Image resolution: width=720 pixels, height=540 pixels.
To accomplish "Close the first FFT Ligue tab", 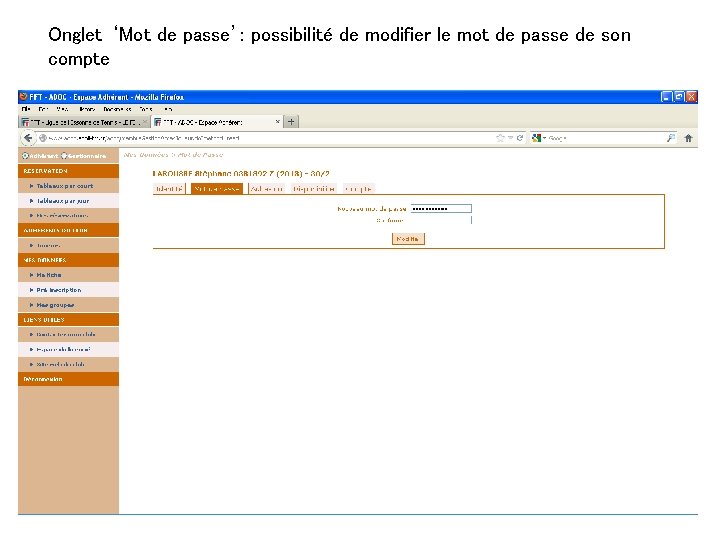I will coord(145,122).
